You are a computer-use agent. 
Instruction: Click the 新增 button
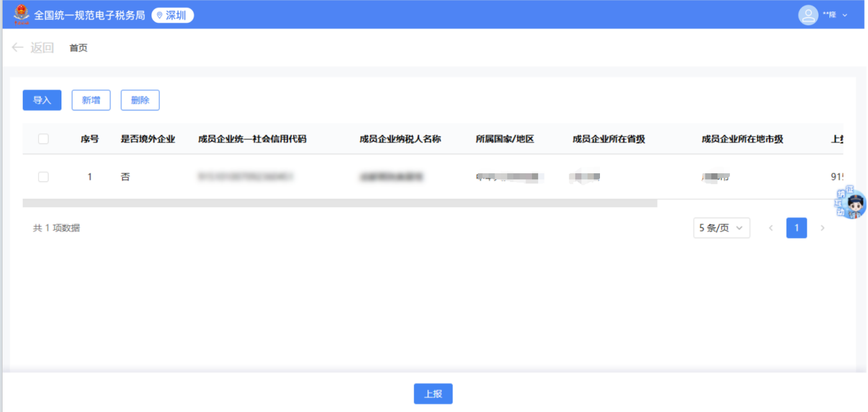[x=91, y=100]
